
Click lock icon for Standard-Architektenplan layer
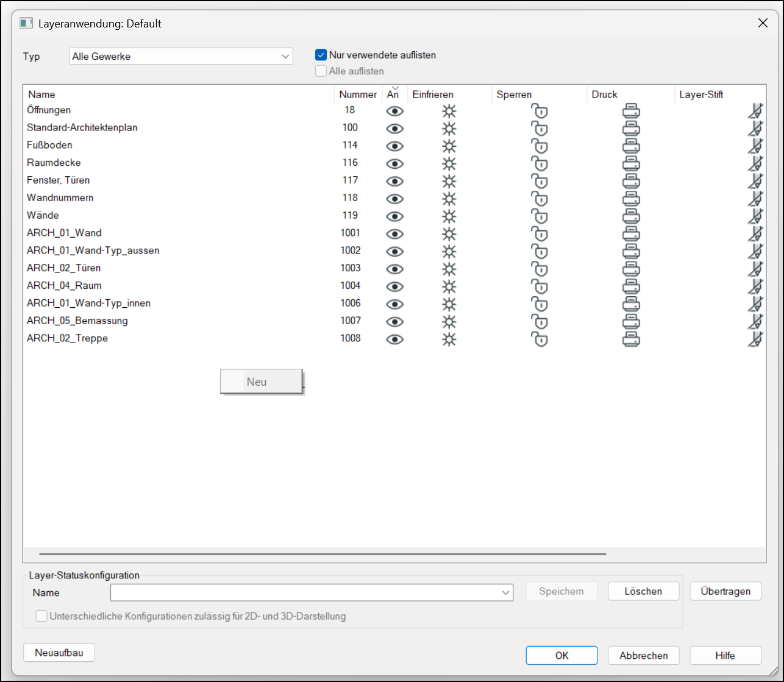pos(540,129)
